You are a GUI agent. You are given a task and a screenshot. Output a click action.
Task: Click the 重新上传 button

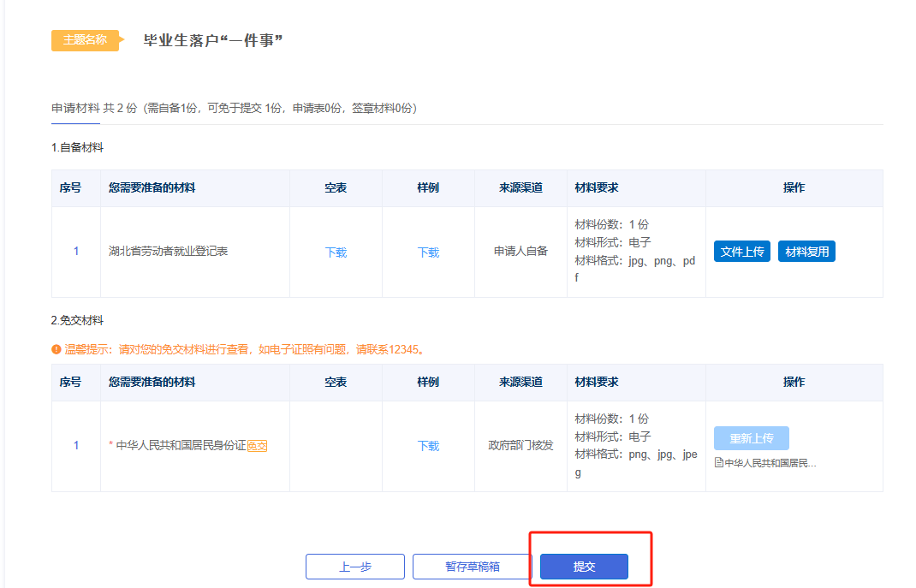tap(751, 438)
